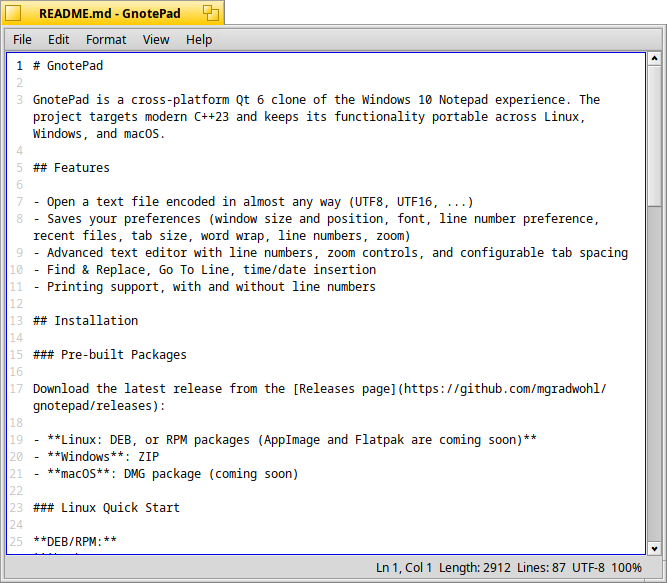
Task: Click the scrollbar track below the thumb
Action: [x=654, y=374]
